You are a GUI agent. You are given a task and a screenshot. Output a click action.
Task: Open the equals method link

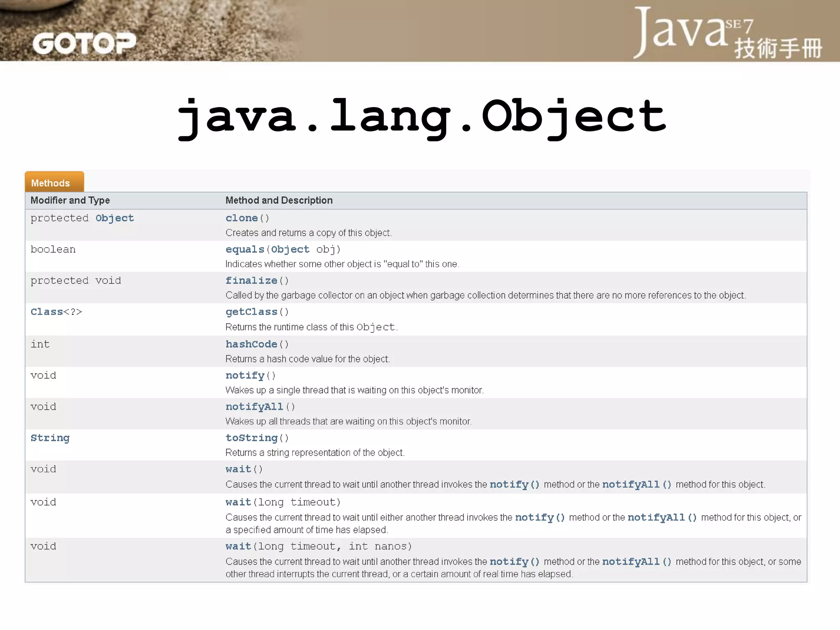(x=245, y=249)
